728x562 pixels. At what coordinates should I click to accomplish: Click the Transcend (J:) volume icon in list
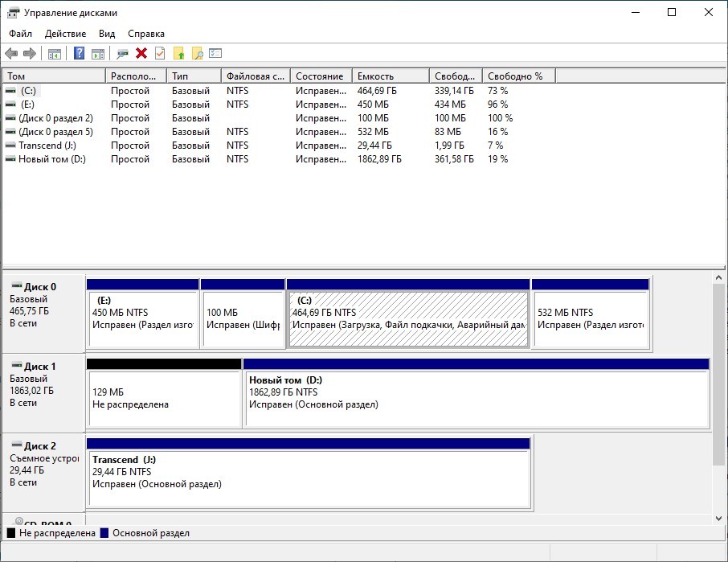[x=10, y=146]
